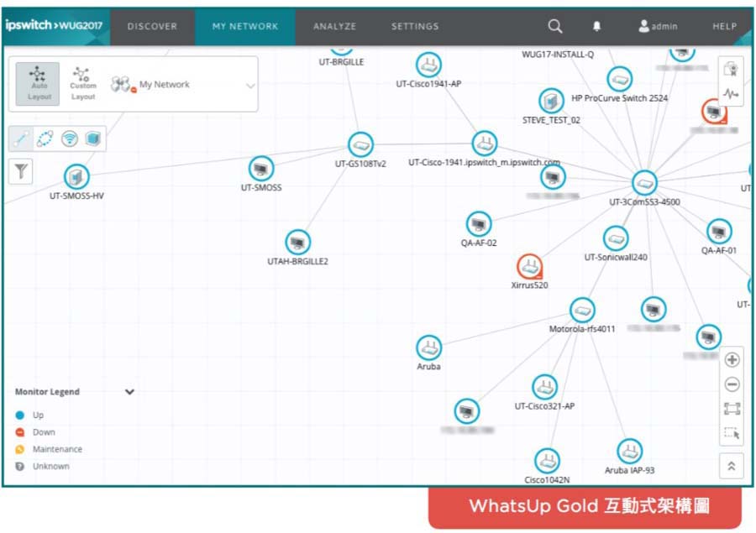The image size is (756, 533).
Task: Select the Aruba access point node
Action: click(428, 347)
